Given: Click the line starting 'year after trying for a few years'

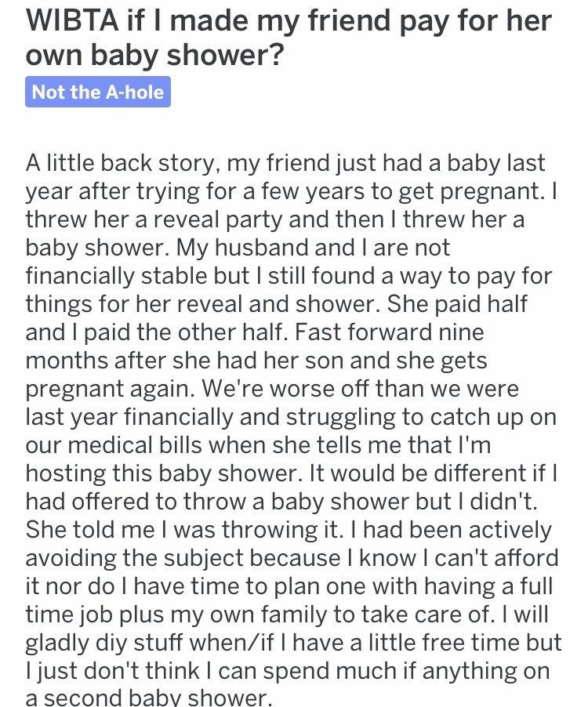Looking at the screenshot, I should (x=292, y=191).
